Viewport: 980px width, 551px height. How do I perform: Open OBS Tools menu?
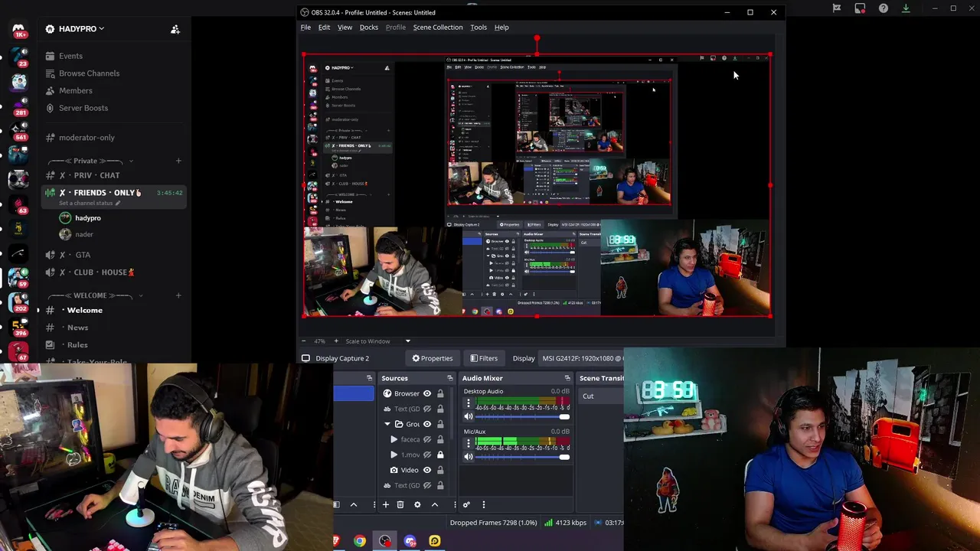(479, 28)
